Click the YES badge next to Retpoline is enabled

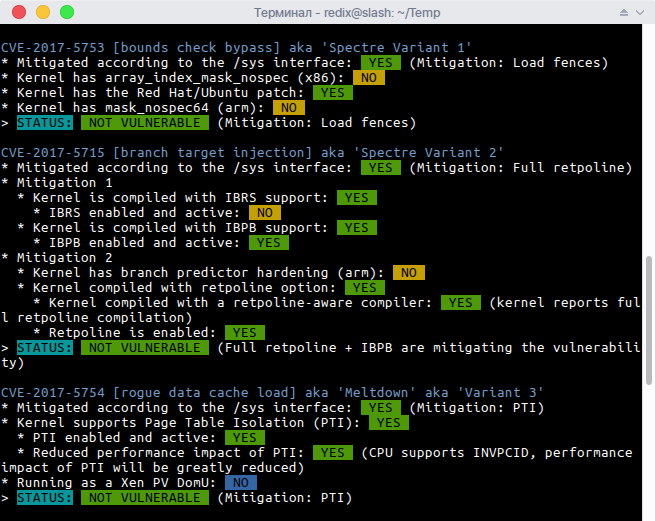click(245, 333)
